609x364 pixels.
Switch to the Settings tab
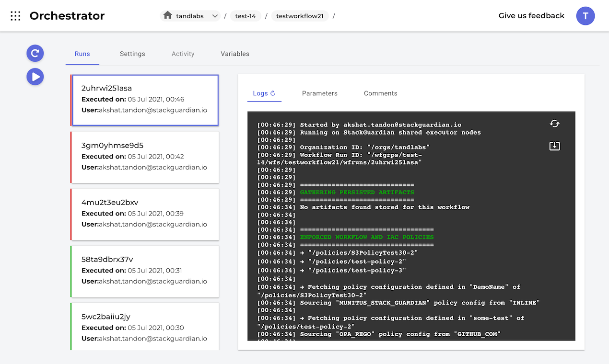point(132,54)
